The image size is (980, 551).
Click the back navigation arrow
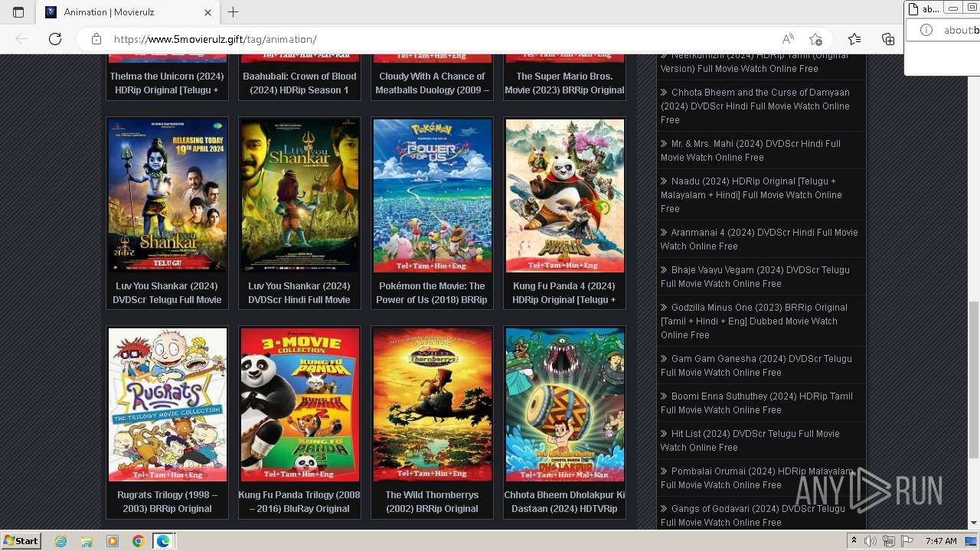(x=21, y=39)
